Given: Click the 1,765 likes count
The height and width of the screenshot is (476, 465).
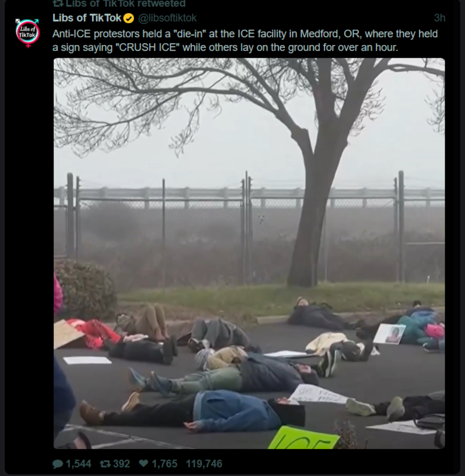Looking at the screenshot, I should pyautogui.click(x=164, y=464).
